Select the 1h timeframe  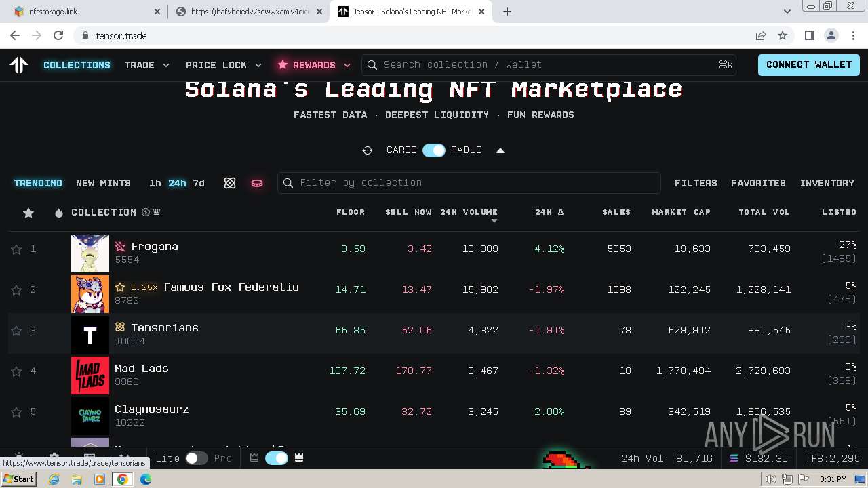coord(155,183)
